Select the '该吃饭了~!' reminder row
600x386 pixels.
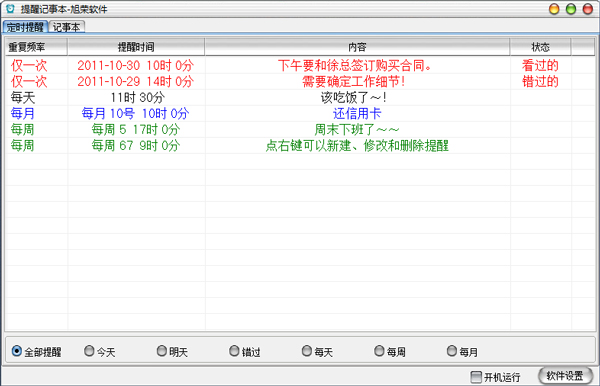click(354, 98)
